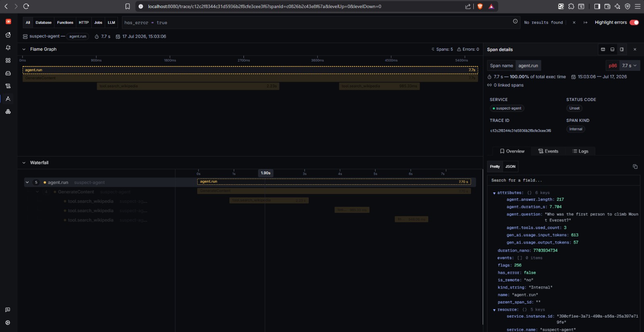
Task: Click the arrow-to-right icon beside No results found
Action: coord(585,23)
